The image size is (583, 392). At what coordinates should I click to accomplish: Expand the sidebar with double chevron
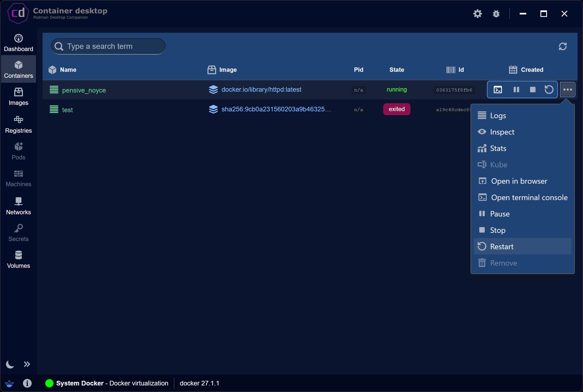coord(27,364)
